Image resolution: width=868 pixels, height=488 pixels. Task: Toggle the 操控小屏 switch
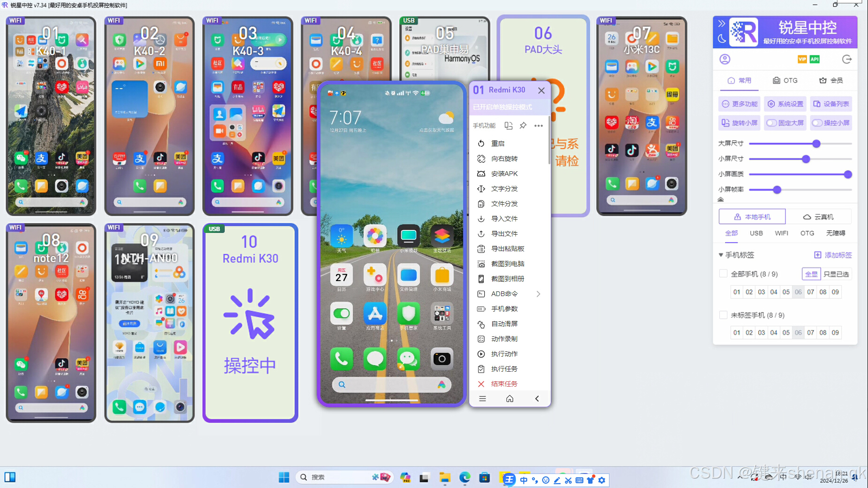coord(817,123)
